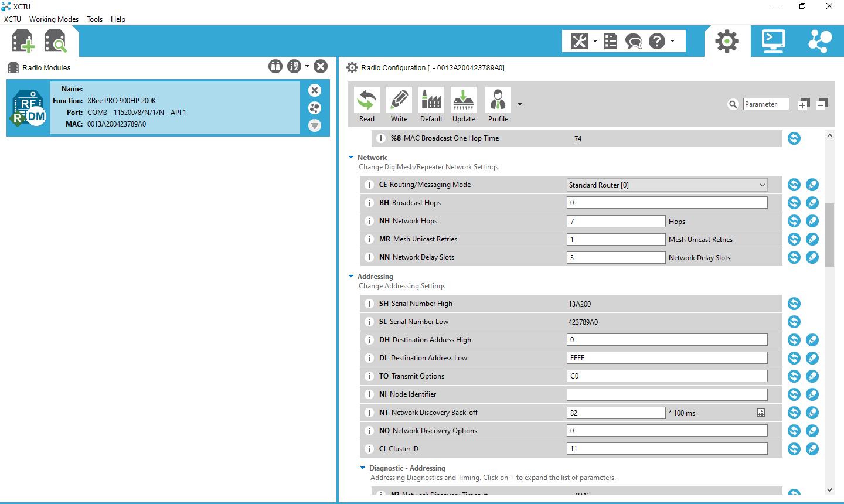Collapse the Addressing section
This screenshot has width=844, height=504.
(x=351, y=277)
